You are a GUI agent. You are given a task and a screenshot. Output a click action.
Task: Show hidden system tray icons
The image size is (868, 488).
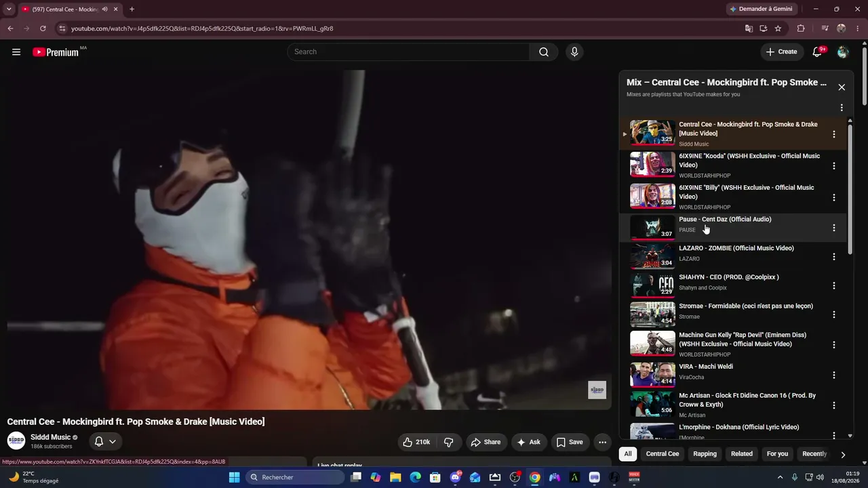point(780,477)
